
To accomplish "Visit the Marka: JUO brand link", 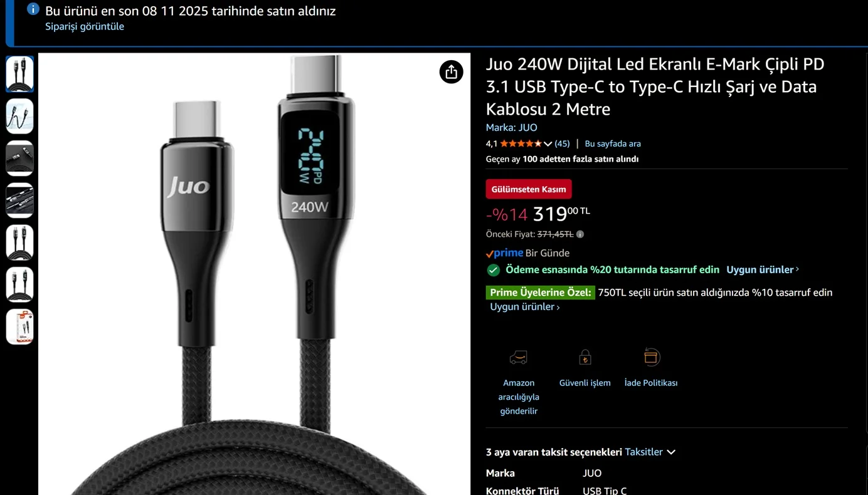I will [511, 127].
